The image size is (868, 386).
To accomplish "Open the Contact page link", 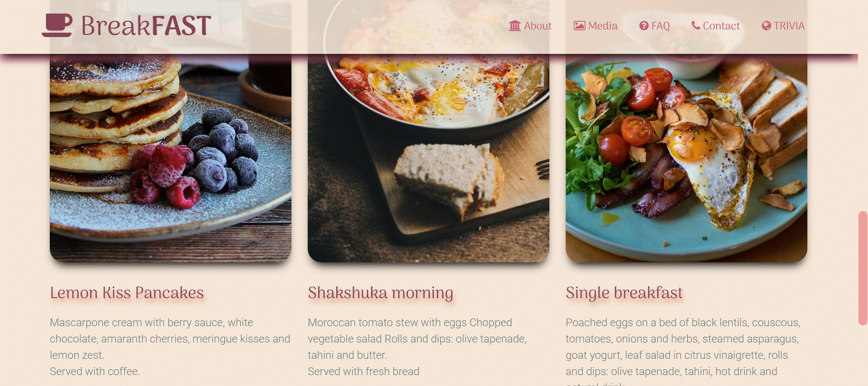I will [x=715, y=26].
